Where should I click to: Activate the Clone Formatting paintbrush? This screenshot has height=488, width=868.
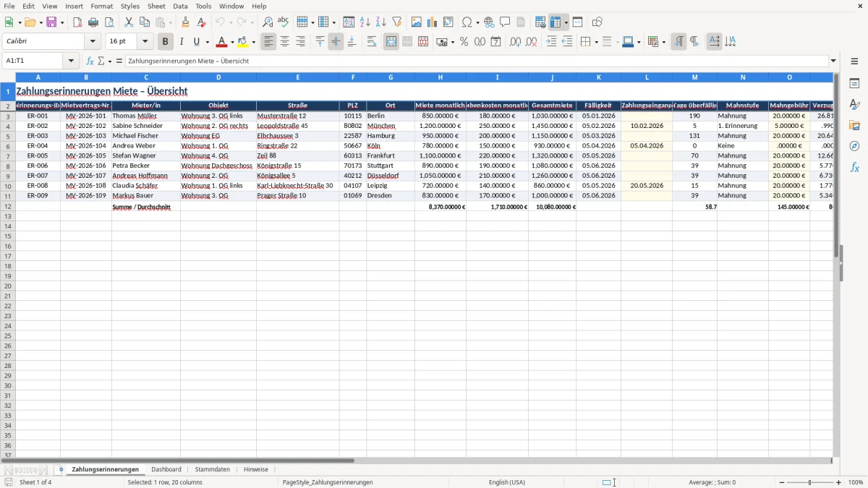pos(186,22)
